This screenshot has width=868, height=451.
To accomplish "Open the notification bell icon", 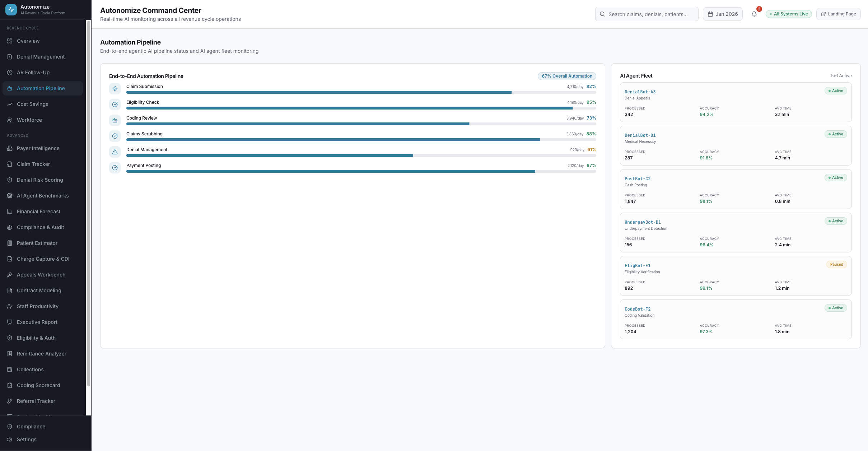I will (x=754, y=14).
